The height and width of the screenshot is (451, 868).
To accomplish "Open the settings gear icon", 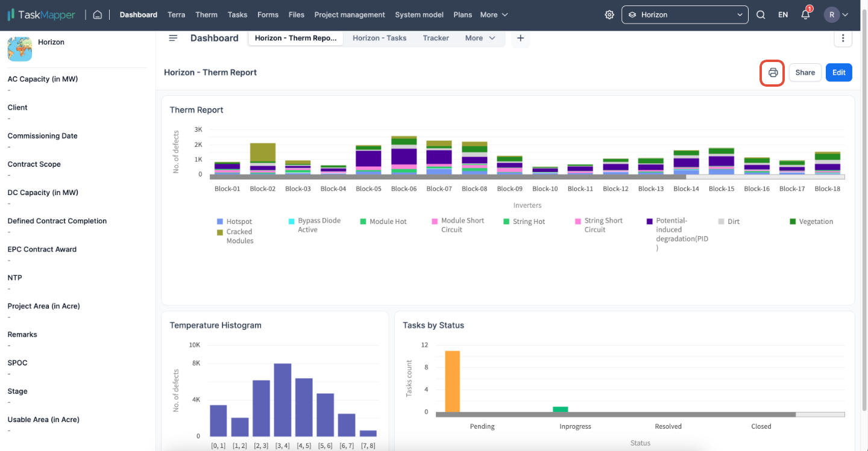I will click(609, 14).
